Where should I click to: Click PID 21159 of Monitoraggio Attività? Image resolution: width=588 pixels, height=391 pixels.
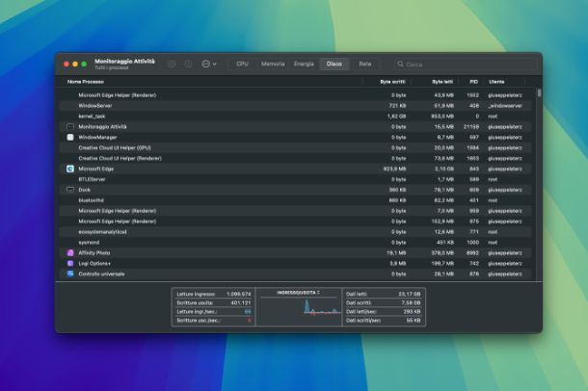[x=471, y=127]
